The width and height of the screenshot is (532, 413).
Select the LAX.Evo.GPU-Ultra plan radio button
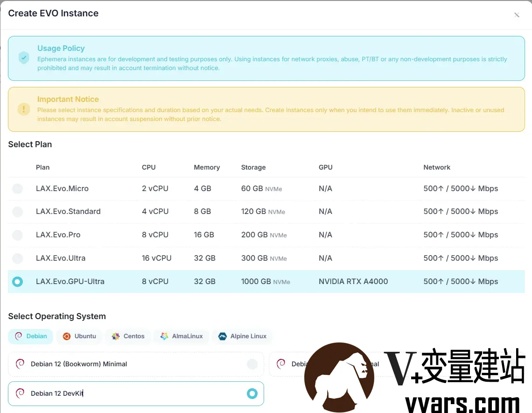click(x=18, y=282)
